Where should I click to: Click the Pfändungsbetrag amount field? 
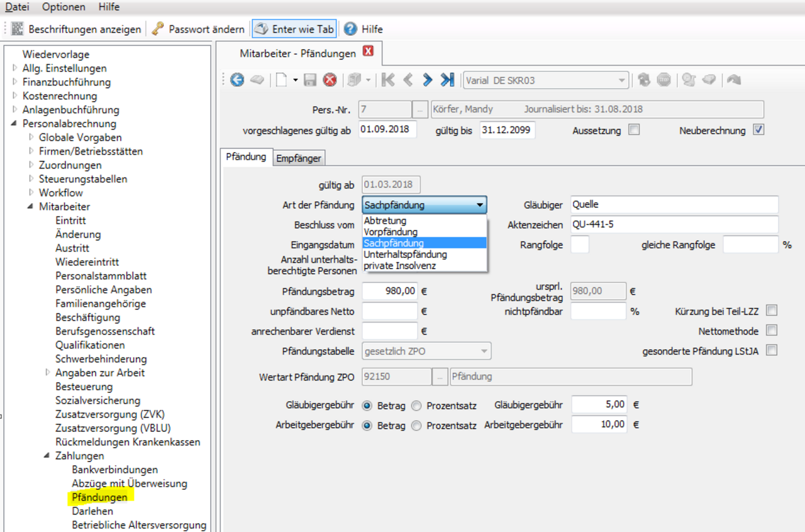[x=390, y=291]
